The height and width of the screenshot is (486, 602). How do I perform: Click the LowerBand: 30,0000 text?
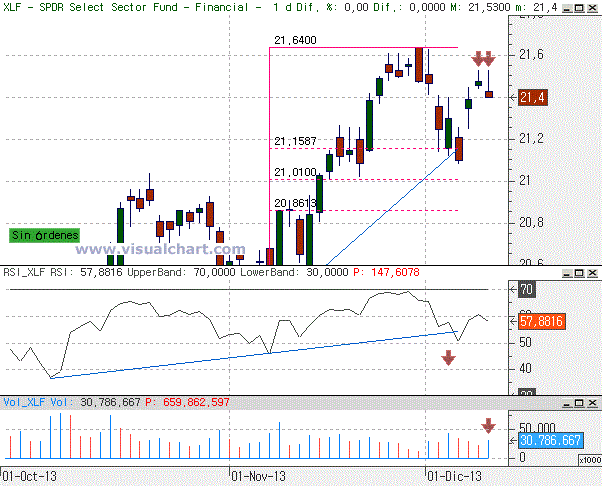click(294, 273)
